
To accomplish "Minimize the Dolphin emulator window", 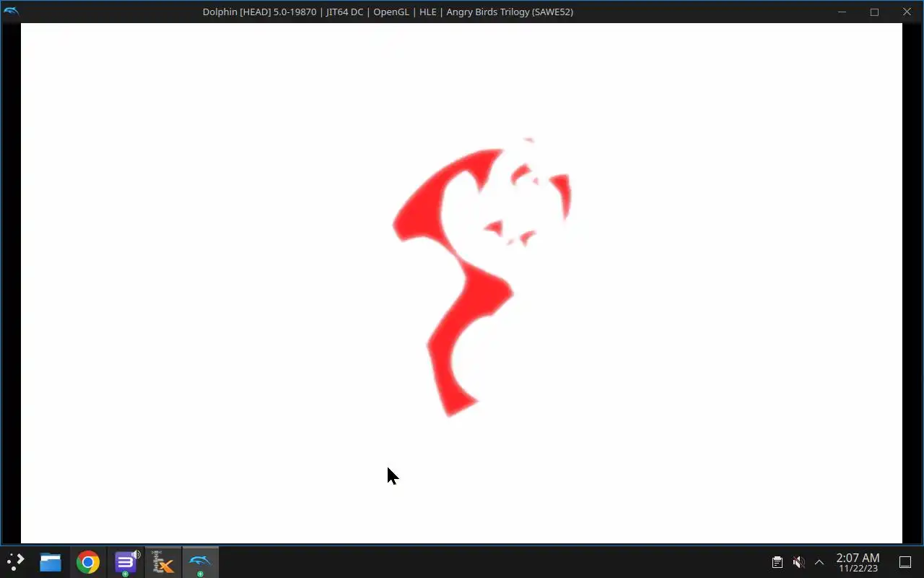I will click(842, 12).
